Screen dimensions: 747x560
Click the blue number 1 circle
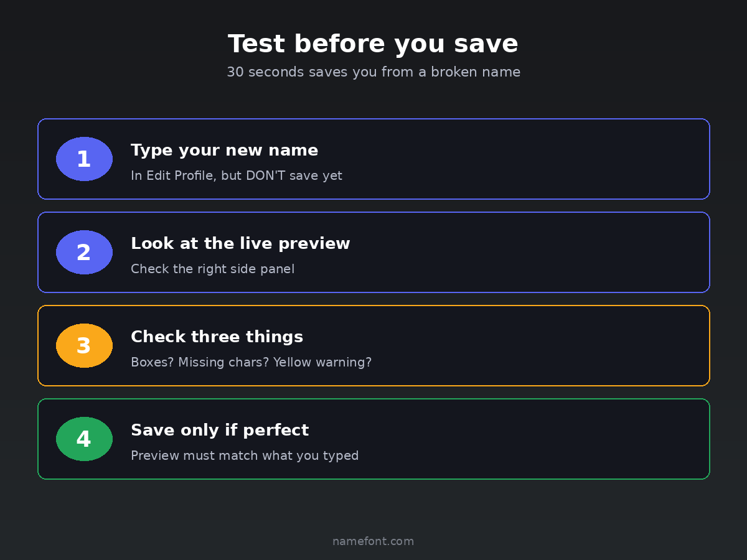[84, 159]
